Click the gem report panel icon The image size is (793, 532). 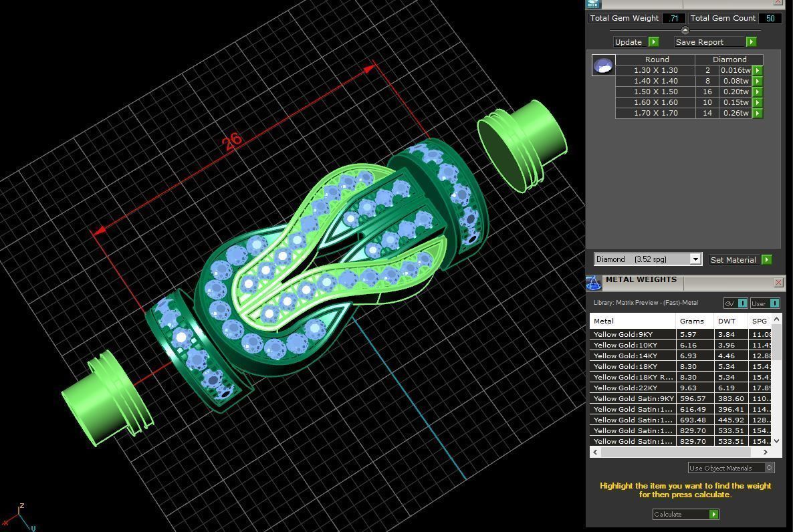(x=593, y=4)
